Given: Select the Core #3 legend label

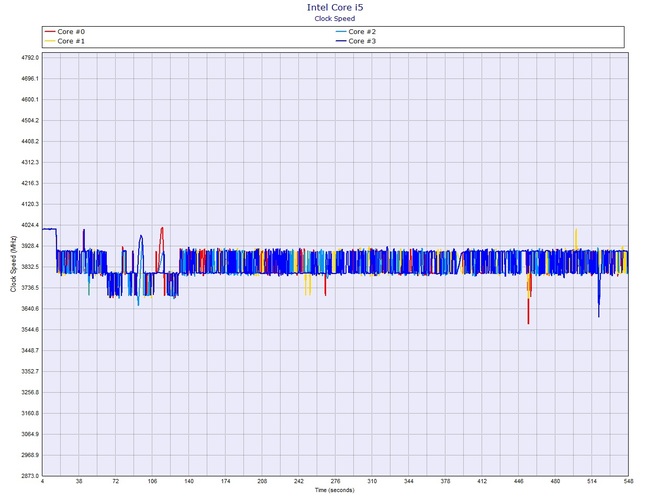Looking at the screenshot, I should (x=362, y=41).
